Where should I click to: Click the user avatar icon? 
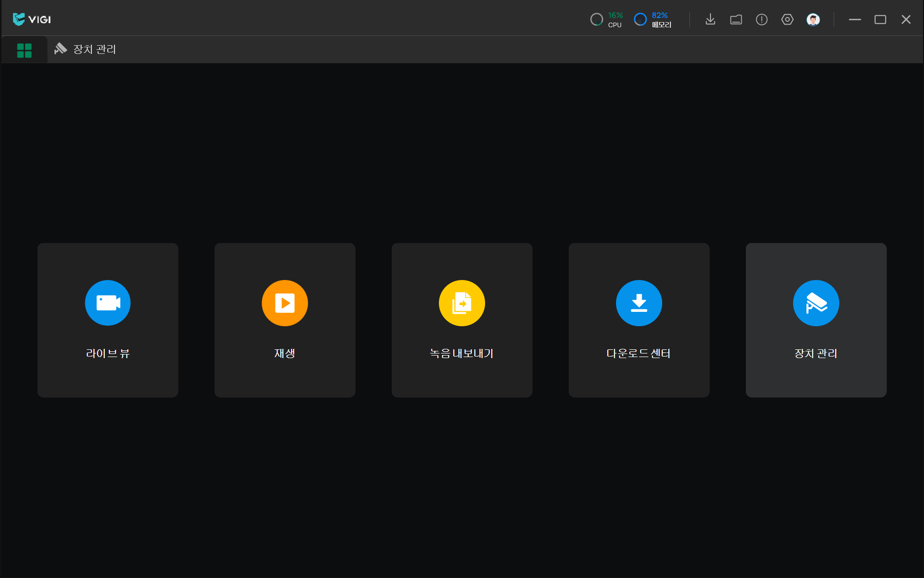(813, 20)
